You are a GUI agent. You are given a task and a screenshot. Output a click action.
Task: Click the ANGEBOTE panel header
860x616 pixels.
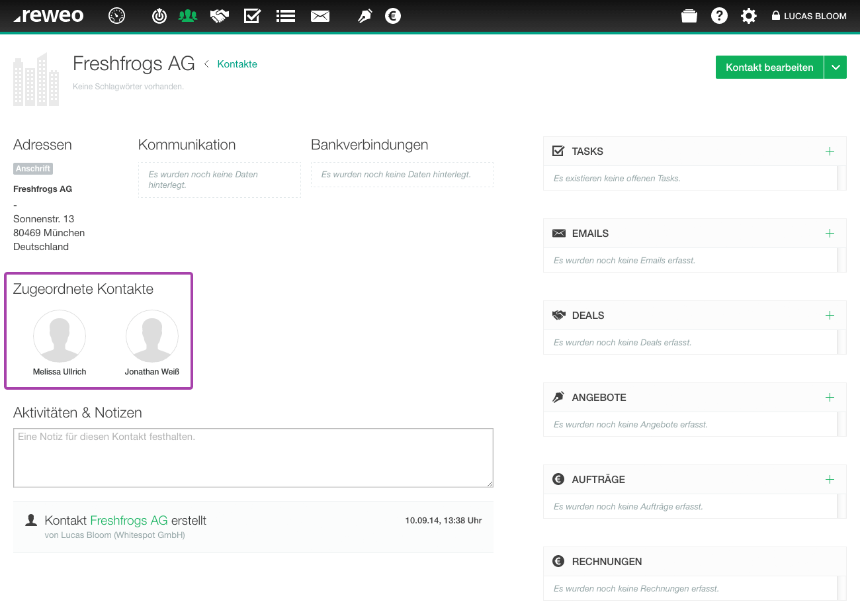(695, 398)
